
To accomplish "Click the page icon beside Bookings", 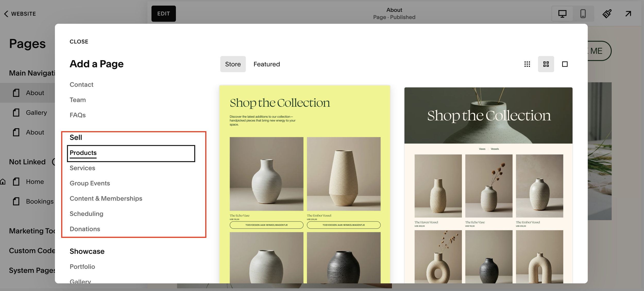I will (x=16, y=201).
